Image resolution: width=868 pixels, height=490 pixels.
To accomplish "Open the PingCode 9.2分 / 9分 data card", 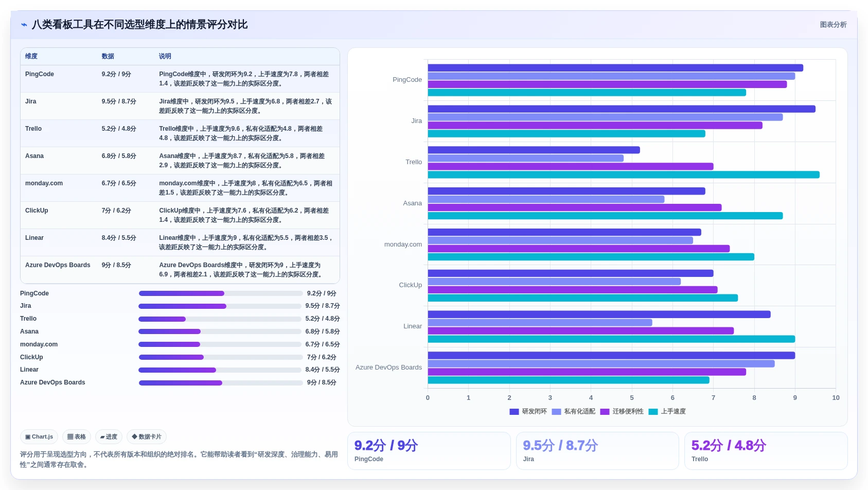I will [429, 451].
